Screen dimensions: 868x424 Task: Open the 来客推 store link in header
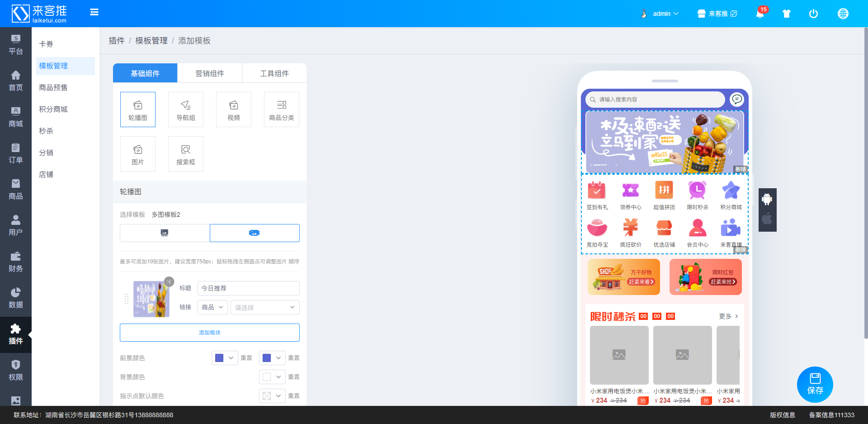tap(717, 14)
